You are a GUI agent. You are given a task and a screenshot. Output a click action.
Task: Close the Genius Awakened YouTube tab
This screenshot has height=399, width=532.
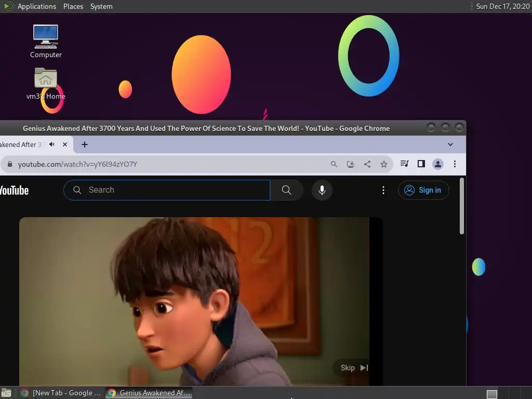65,144
